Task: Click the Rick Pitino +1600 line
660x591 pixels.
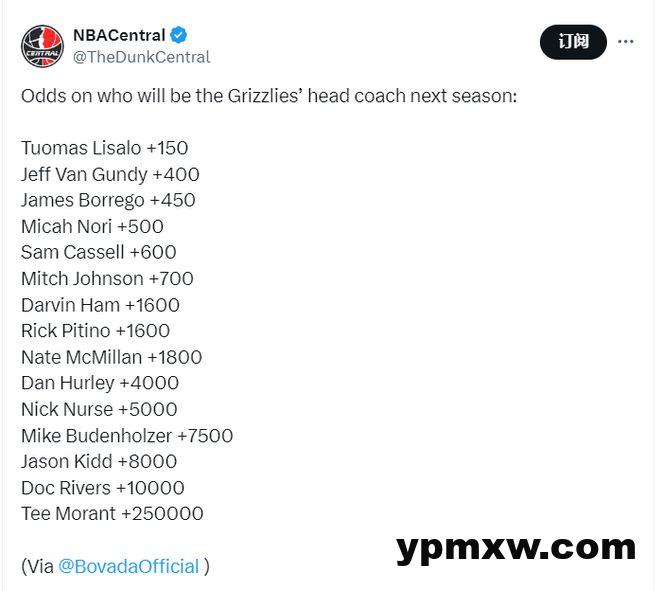Action: tap(95, 331)
